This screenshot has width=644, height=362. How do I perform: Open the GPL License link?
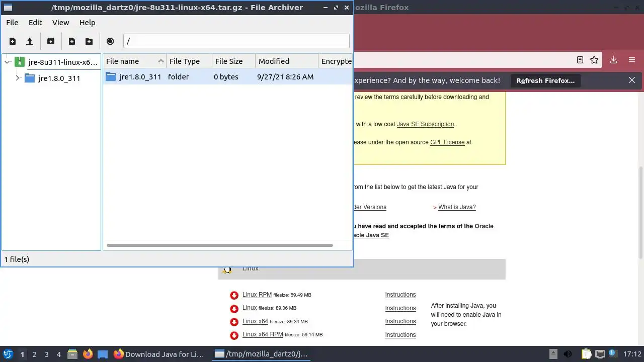pyautogui.click(x=447, y=142)
